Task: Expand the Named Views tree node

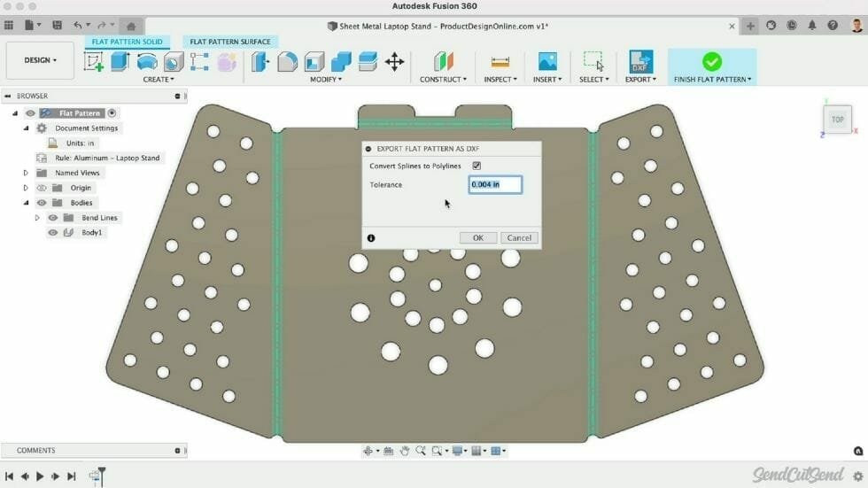Action: coord(27,173)
